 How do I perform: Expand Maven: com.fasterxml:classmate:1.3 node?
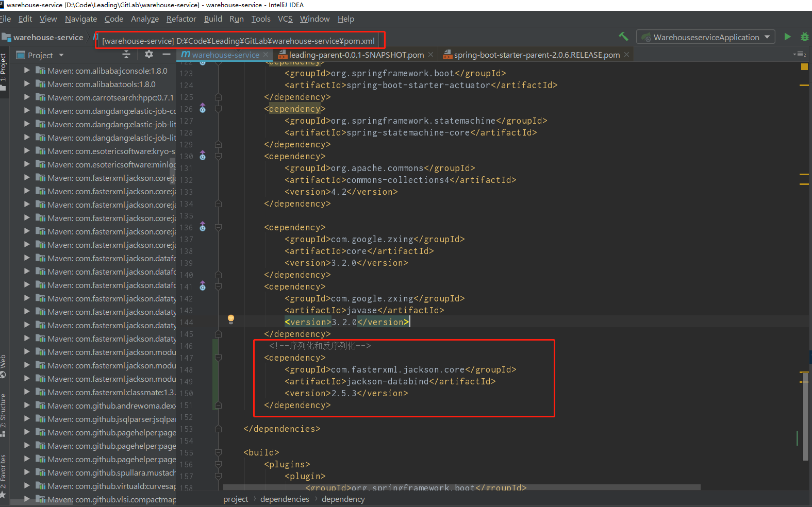pos(27,392)
